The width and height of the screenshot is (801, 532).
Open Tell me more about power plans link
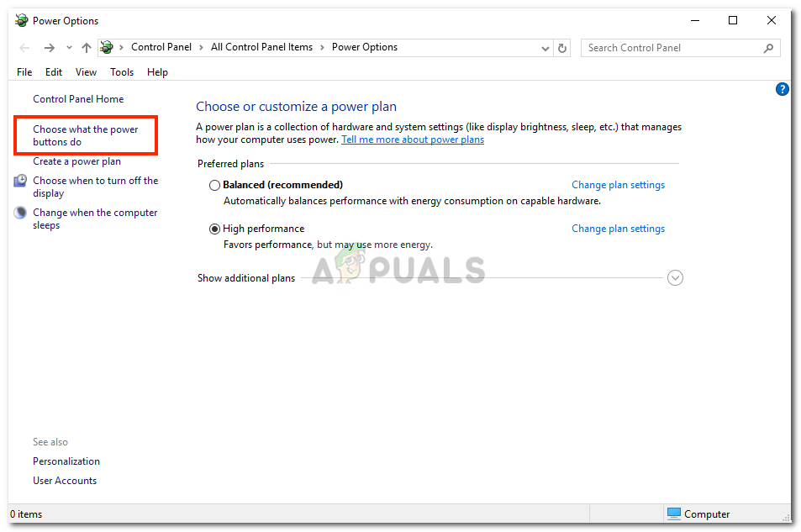point(412,139)
